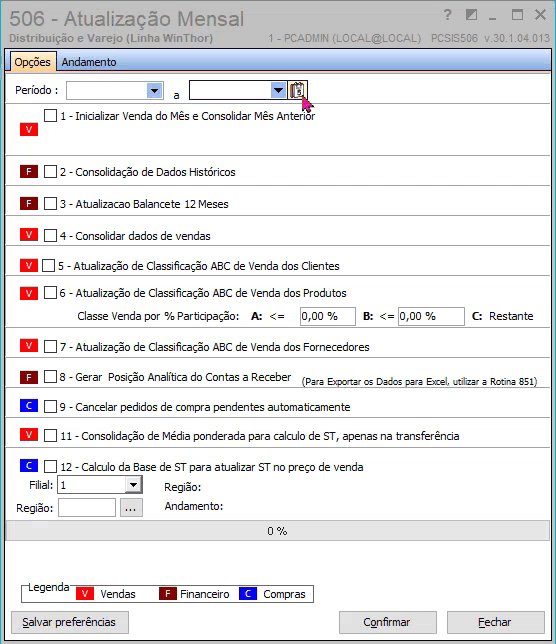The image size is (556, 644).
Task: Click the restore-down window icon in title bar
Action: [471, 15]
